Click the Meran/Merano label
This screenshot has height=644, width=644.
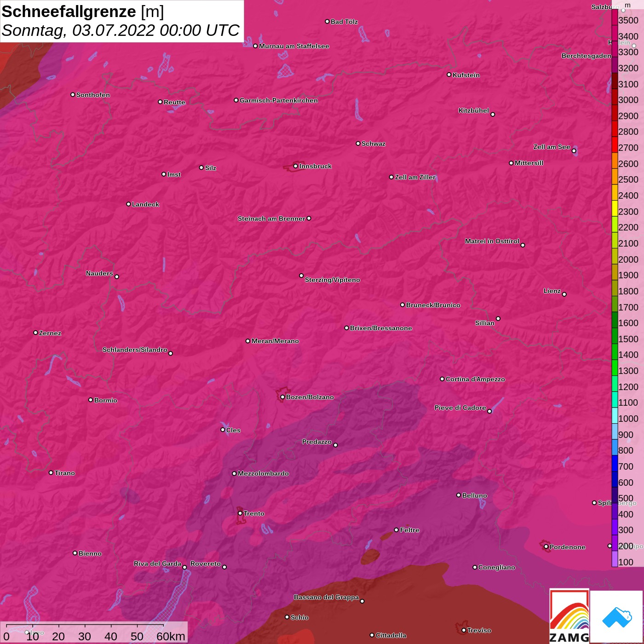point(275,341)
